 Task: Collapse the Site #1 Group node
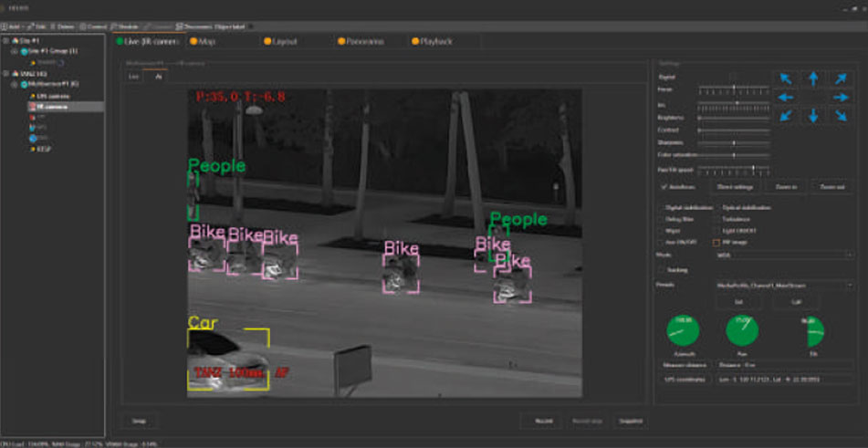14,51
